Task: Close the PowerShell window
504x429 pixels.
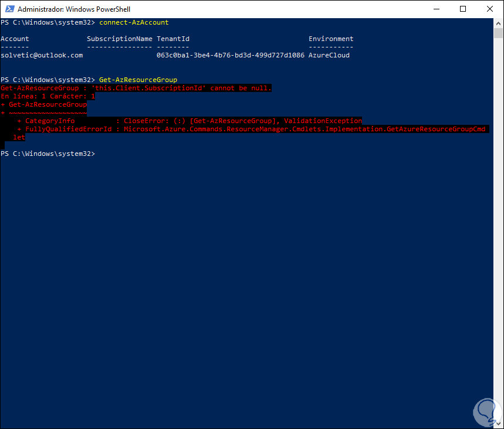Action: point(489,9)
